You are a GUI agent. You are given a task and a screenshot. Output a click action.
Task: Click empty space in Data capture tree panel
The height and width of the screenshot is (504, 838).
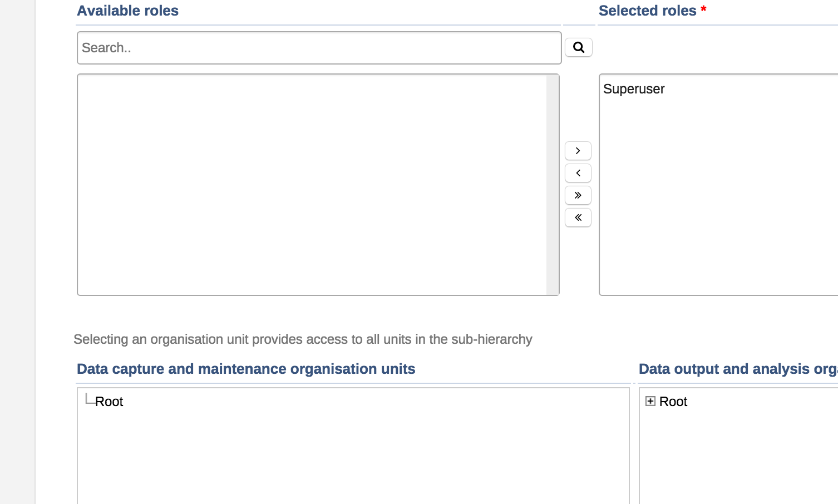click(353, 456)
